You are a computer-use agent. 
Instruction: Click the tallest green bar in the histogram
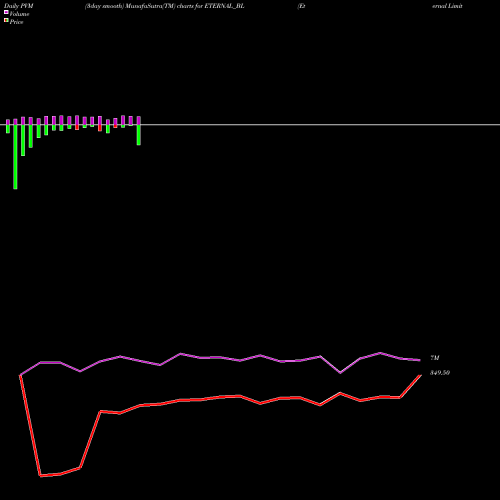(15, 157)
